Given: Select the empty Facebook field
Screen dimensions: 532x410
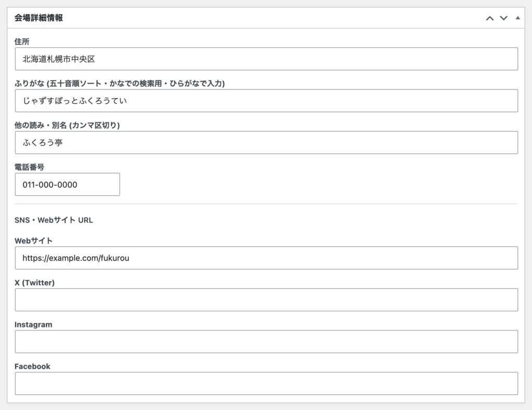Looking at the screenshot, I should (x=267, y=383).
